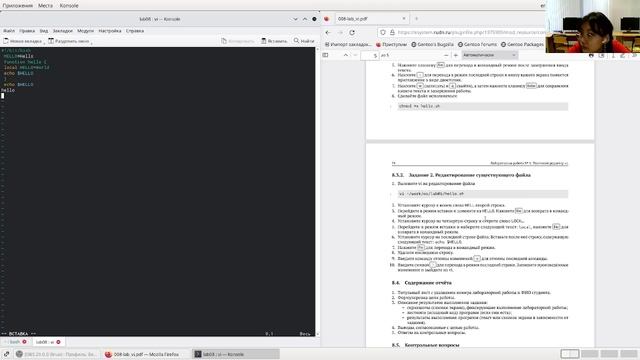This screenshot has width=640, height=360.
Task: Click the padlock site info icon
Action: tap(392, 32)
